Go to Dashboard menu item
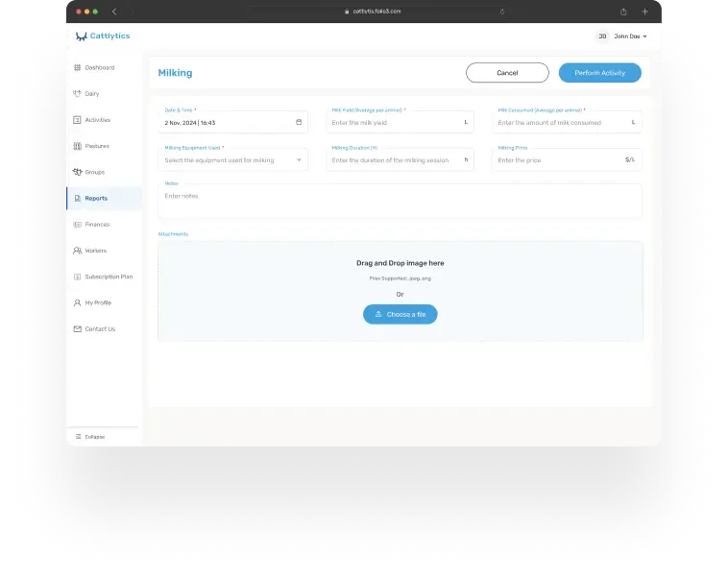The width and height of the screenshot is (728, 578). pyautogui.click(x=104, y=68)
